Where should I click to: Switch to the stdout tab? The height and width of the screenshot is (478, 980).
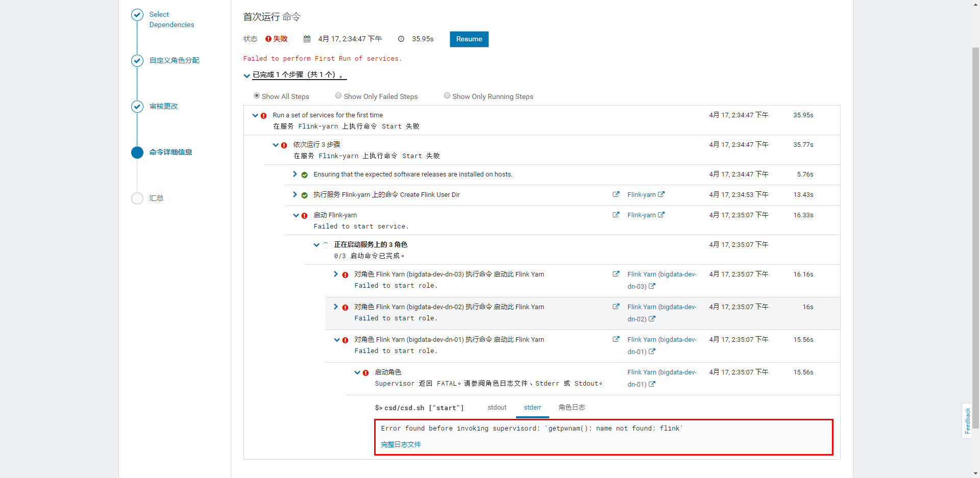pos(497,408)
